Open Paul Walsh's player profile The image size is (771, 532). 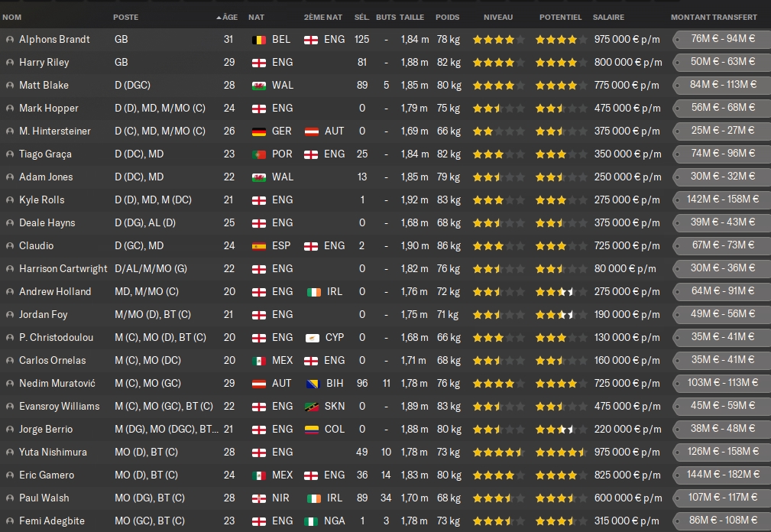pyautogui.click(x=44, y=498)
